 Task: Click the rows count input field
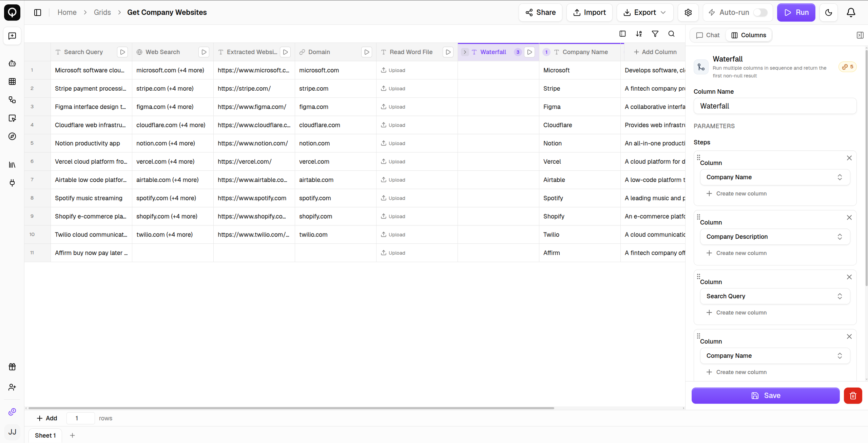point(80,419)
